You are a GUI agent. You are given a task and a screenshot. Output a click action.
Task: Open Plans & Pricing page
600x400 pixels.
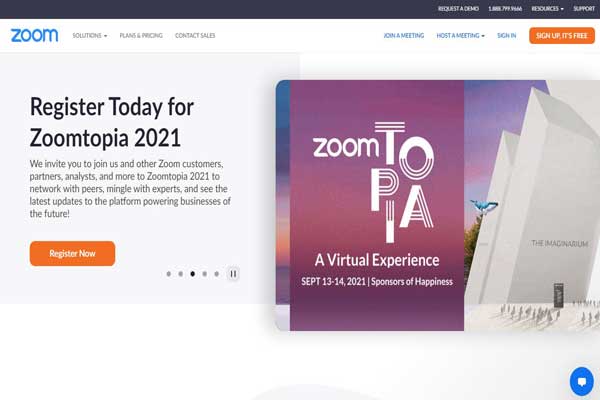point(141,36)
